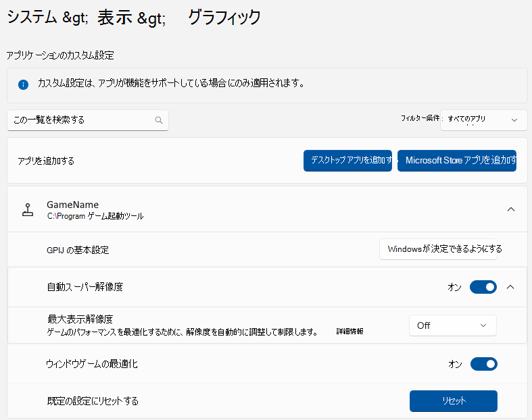Click the 最大表示解像度 setting label
Screen dimensions: 532x420
[x=80, y=319]
